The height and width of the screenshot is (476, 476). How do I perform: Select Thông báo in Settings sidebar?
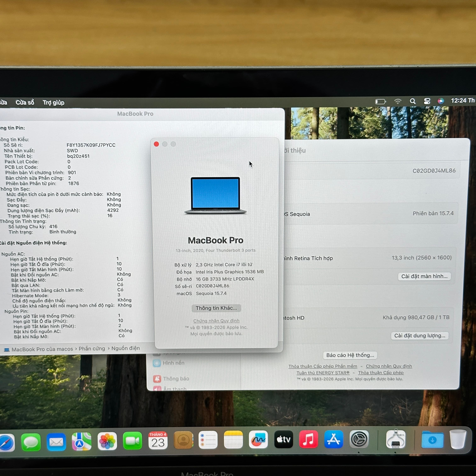click(171, 378)
